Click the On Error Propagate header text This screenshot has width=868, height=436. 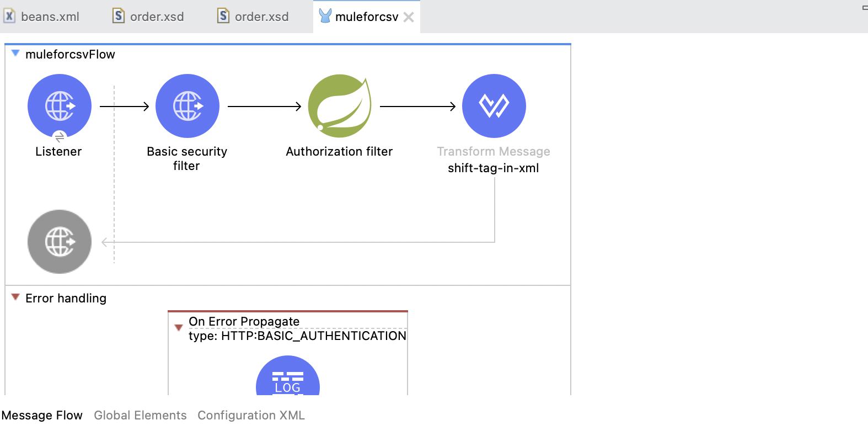tap(244, 321)
